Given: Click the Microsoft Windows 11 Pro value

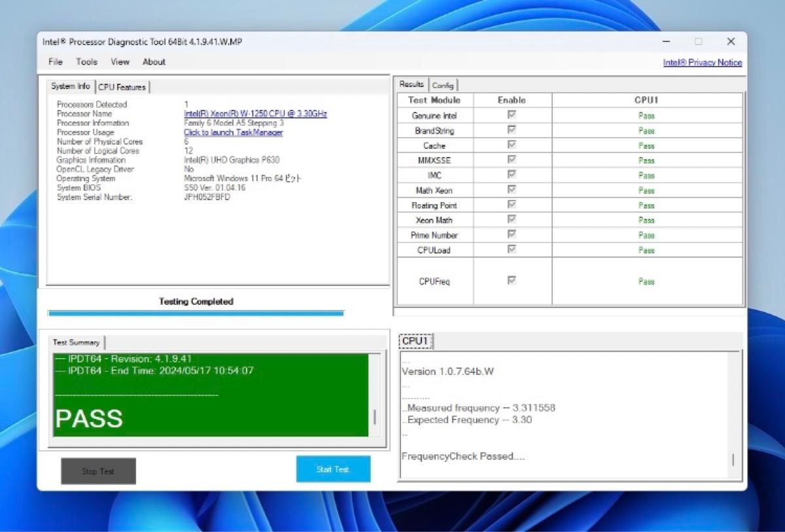Looking at the screenshot, I should pos(243,179).
